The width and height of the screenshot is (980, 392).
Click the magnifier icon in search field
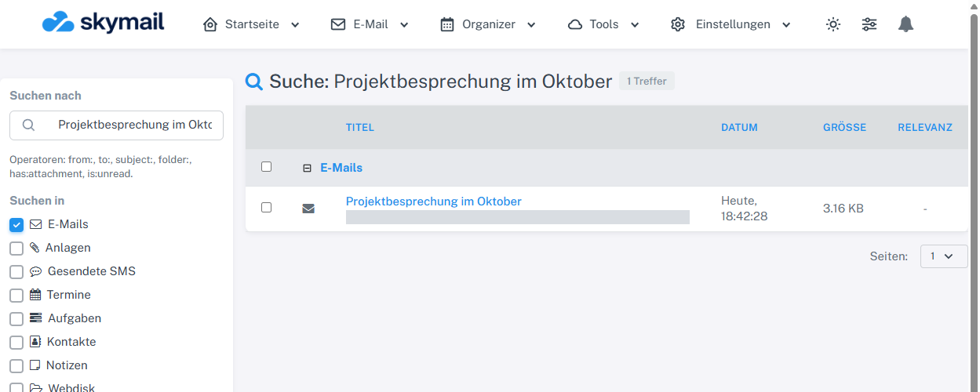point(29,125)
